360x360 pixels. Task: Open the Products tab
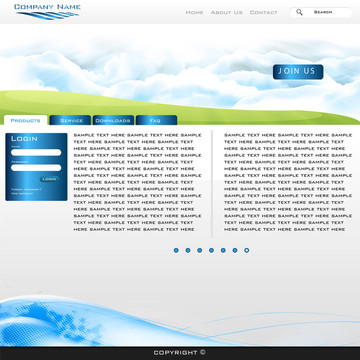pyautogui.click(x=25, y=120)
